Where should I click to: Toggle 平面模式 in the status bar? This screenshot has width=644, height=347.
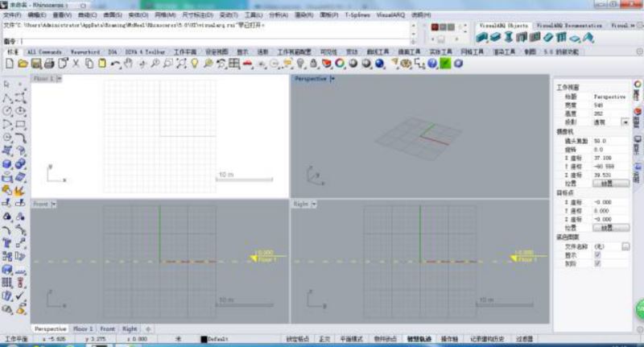coord(351,339)
